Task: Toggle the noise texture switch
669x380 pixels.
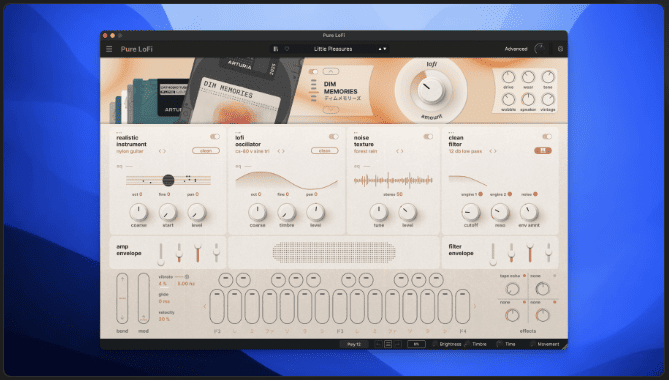Action: [x=428, y=136]
